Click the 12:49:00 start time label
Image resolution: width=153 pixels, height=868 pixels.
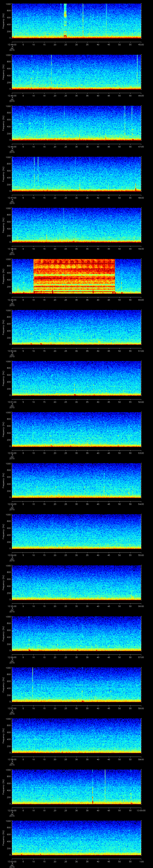[12, 300]
